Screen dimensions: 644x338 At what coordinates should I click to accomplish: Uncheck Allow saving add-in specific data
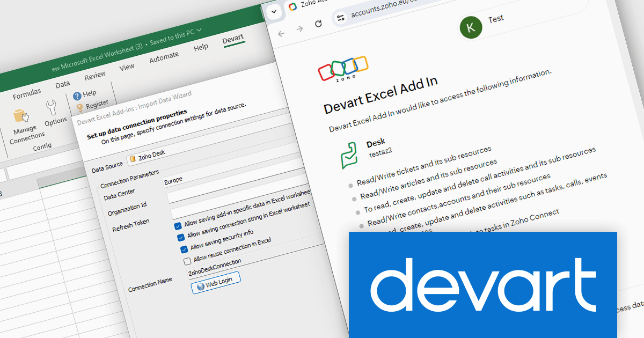coord(178,226)
